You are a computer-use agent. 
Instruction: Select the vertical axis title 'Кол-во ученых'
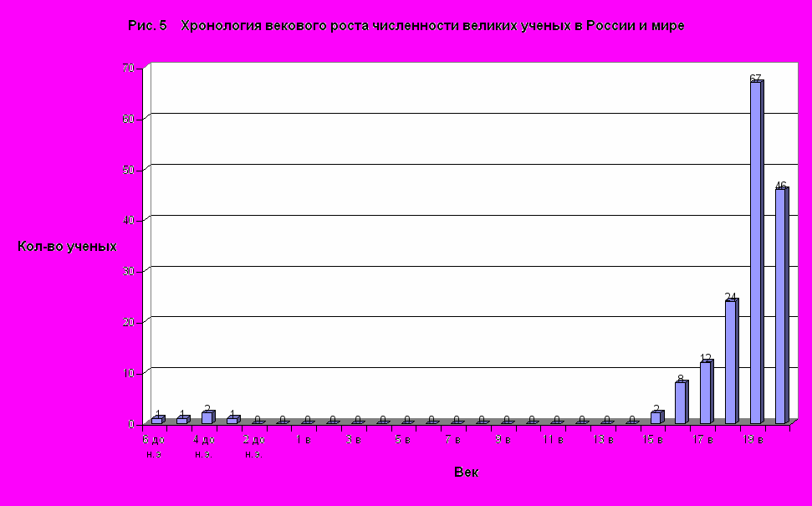pos(67,246)
